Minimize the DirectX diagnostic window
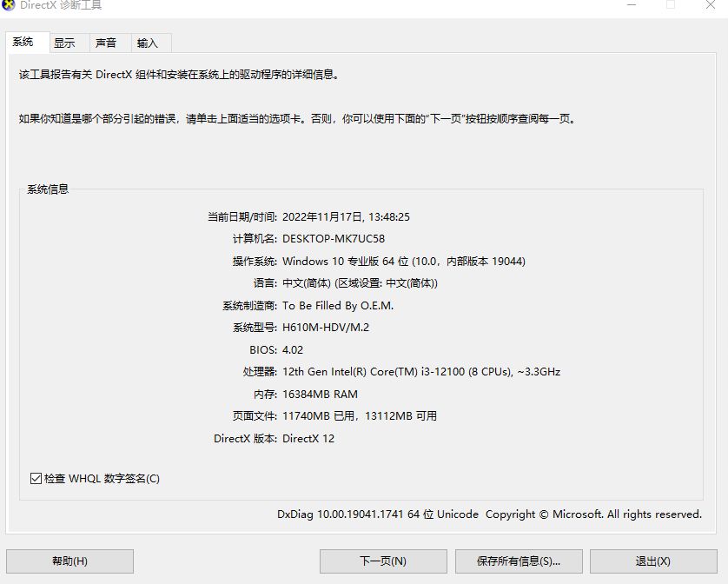This screenshot has width=728, height=584. (x=632, y=5)
